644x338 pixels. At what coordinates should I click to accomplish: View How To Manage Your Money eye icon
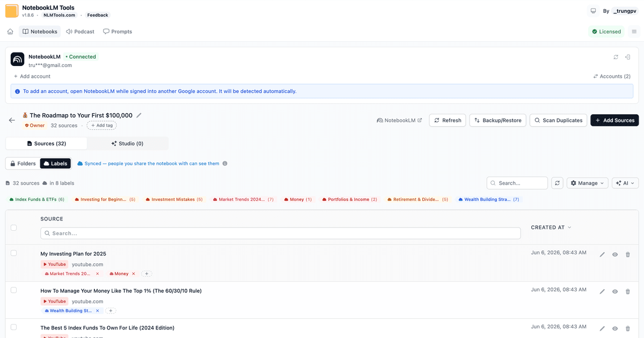[x=615, y=292]
